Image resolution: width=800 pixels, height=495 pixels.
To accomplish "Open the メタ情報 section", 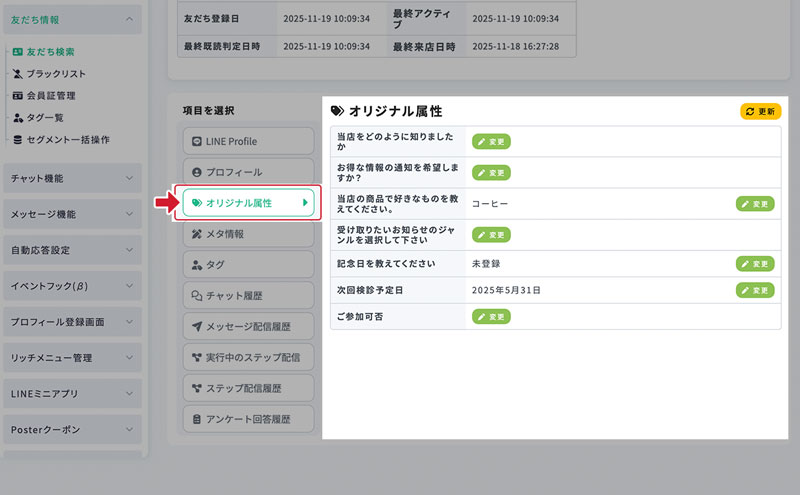I will pyautogui.click(x=248, y=233).
